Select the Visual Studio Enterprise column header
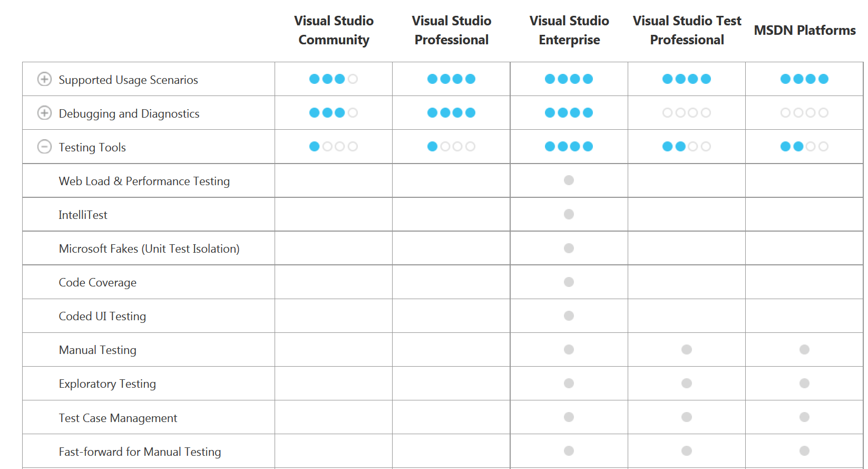 click(x=569, y=30)
